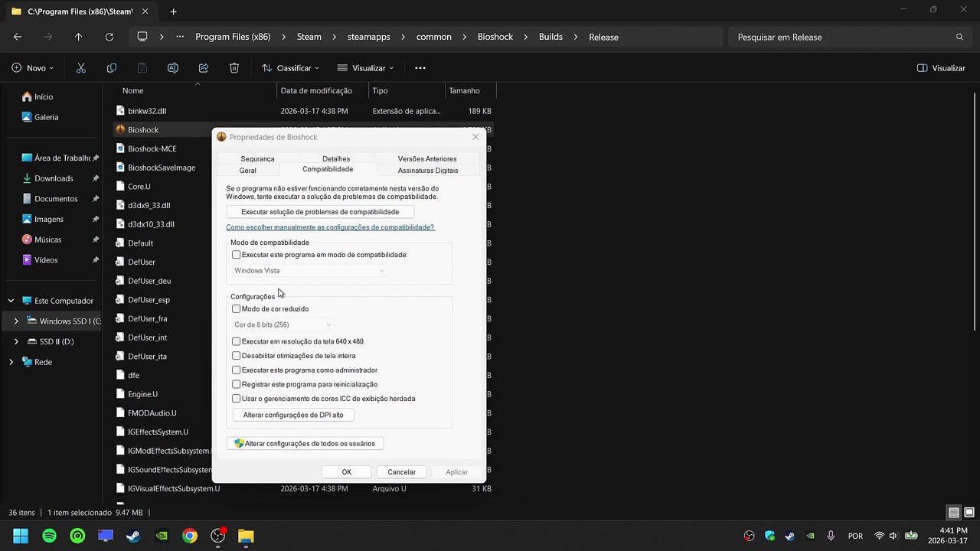Click the Cancelar button
The image size is (980, 551).
(x=401, y=472)
